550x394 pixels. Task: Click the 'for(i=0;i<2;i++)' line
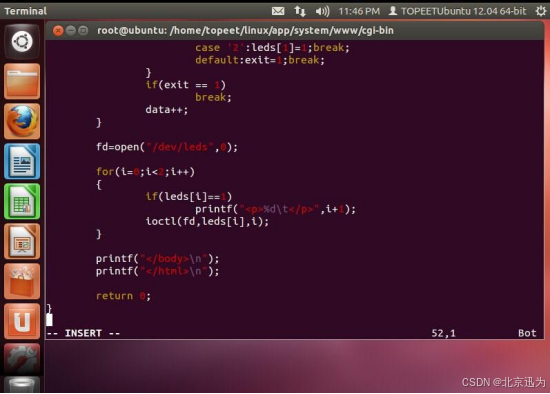coord(145,172)
